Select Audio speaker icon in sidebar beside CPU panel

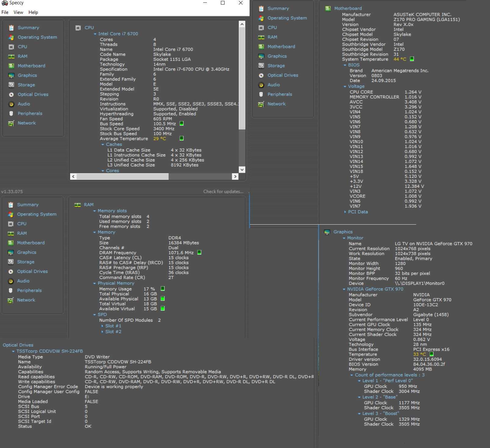point(11,104)
